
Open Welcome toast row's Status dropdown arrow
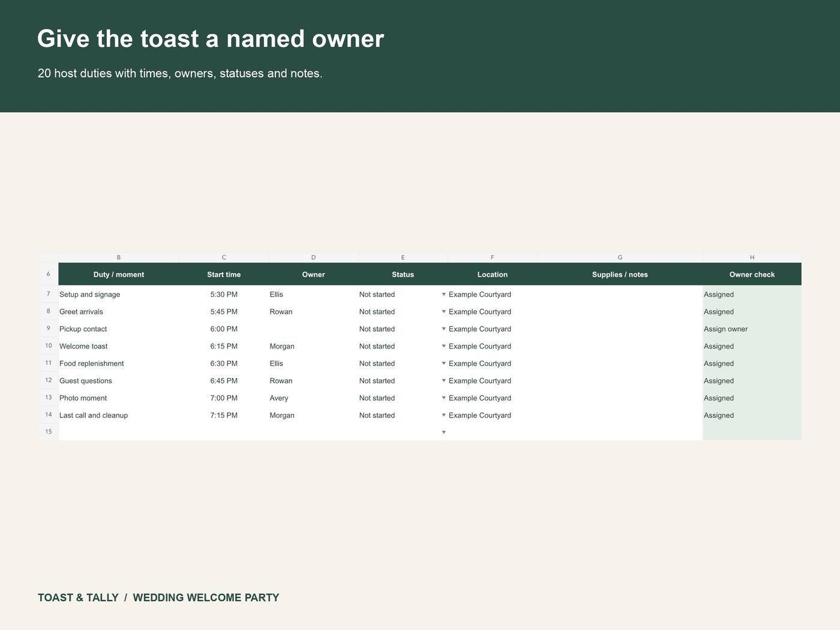[x=444, y=346]
